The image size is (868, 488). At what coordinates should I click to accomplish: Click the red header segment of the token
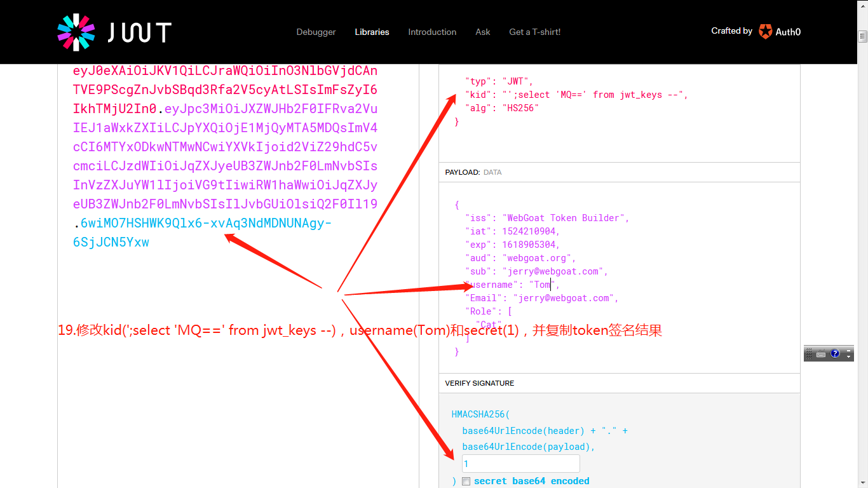click(x=225, y=89)
